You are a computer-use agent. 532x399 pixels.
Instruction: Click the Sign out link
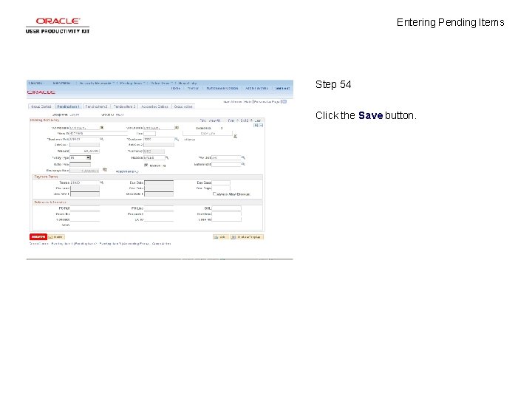[x=282, y=88]
